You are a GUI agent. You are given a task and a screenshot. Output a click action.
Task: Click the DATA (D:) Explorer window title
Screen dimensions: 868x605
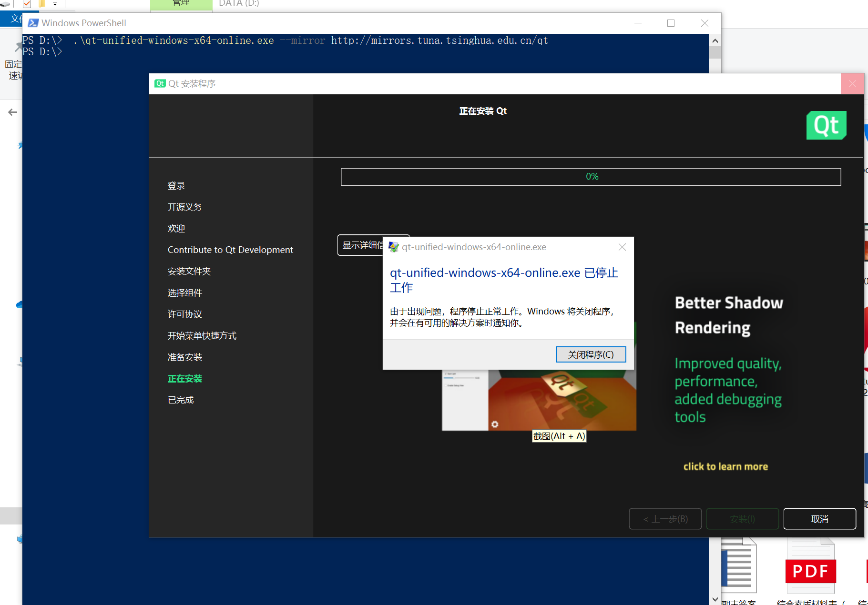239,3
